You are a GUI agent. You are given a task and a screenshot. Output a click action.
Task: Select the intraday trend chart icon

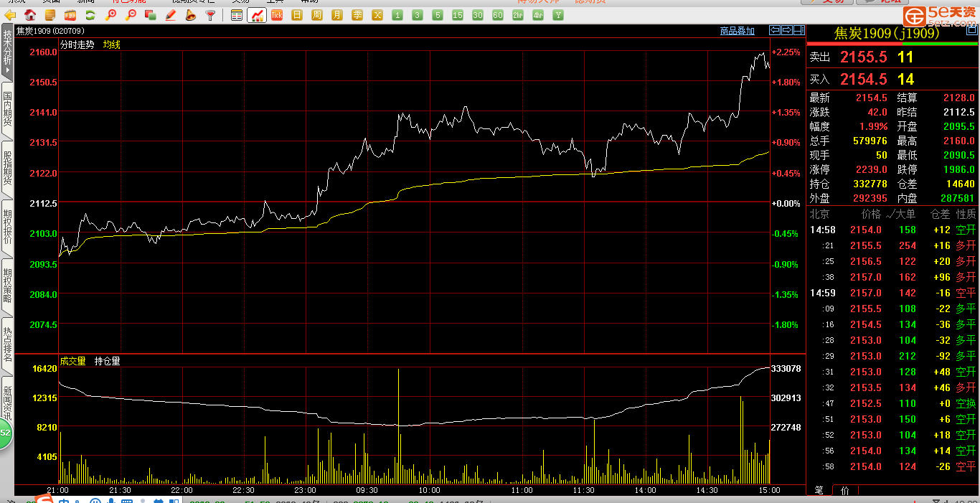click(257, 15)
